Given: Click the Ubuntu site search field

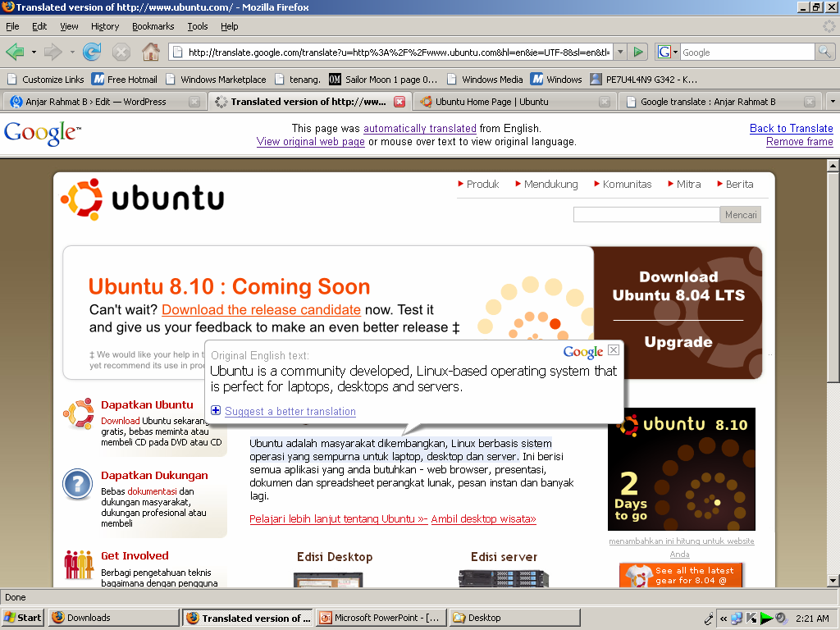Looking at the screenshot, I should pyautogui.click(x=646, y=215).
